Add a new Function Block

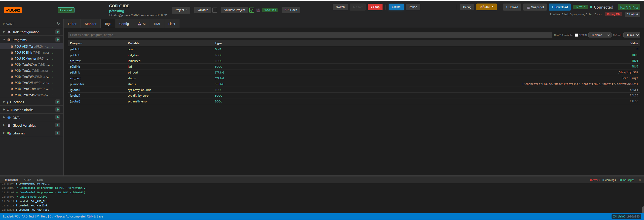coord(58,110)
